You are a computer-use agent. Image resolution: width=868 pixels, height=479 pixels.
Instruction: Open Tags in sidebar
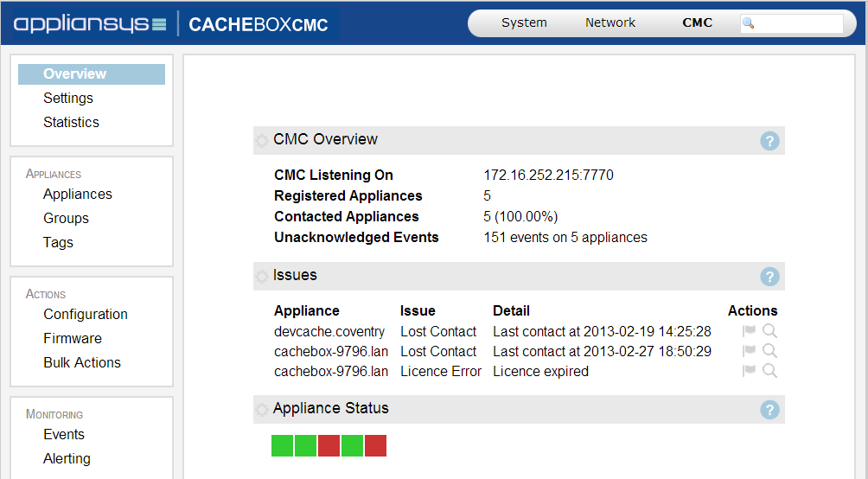(x=58, y=243)
